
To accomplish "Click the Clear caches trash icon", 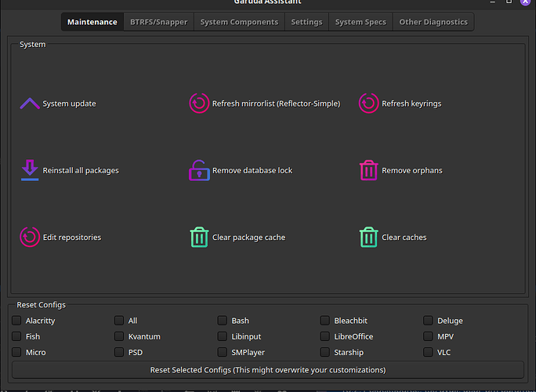I will pos(368,237).
